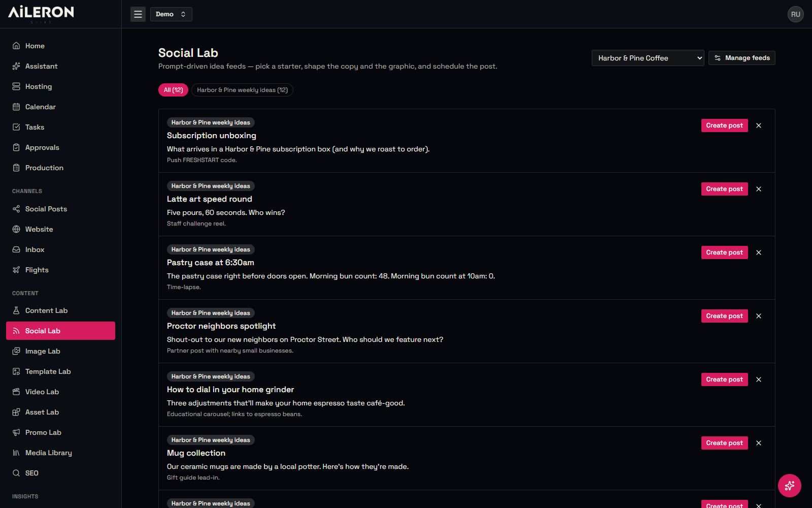Open the floating AI assistant sparkle button

(790, 486)
